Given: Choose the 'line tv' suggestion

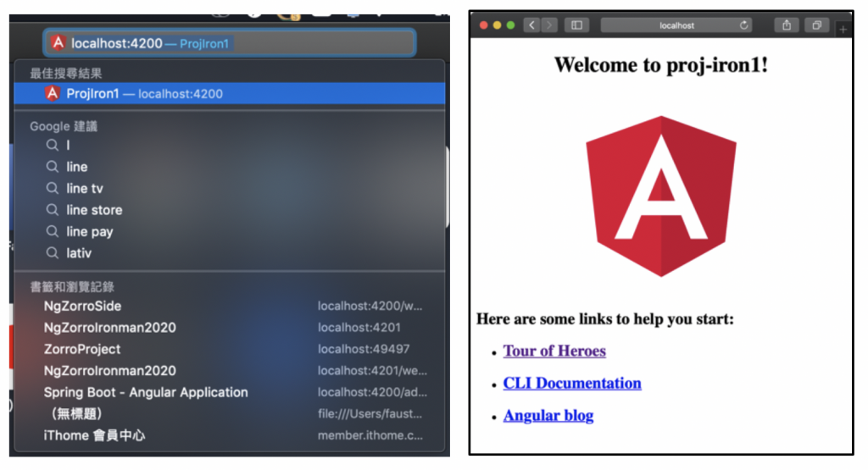Looking at the screenshot, I should pyautogui.click(x=229, y=188).
